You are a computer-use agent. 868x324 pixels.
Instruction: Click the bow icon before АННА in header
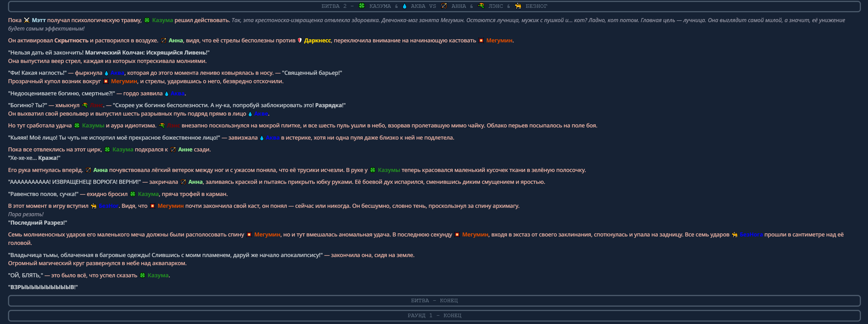click(x=444, y=6)
